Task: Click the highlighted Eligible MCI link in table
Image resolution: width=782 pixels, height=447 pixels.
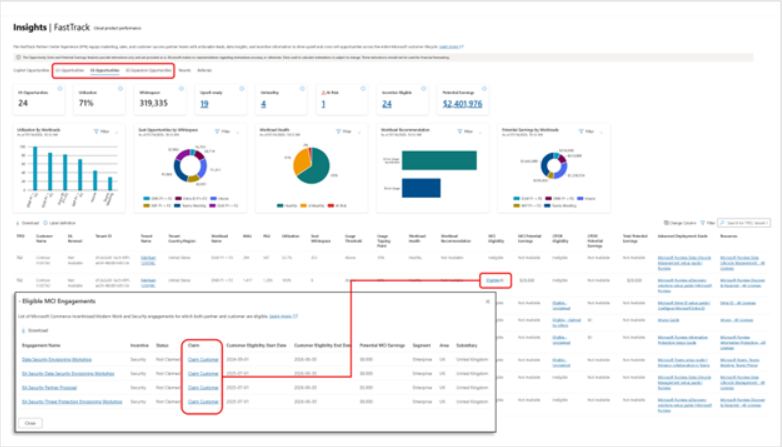Action: [495, 280]
